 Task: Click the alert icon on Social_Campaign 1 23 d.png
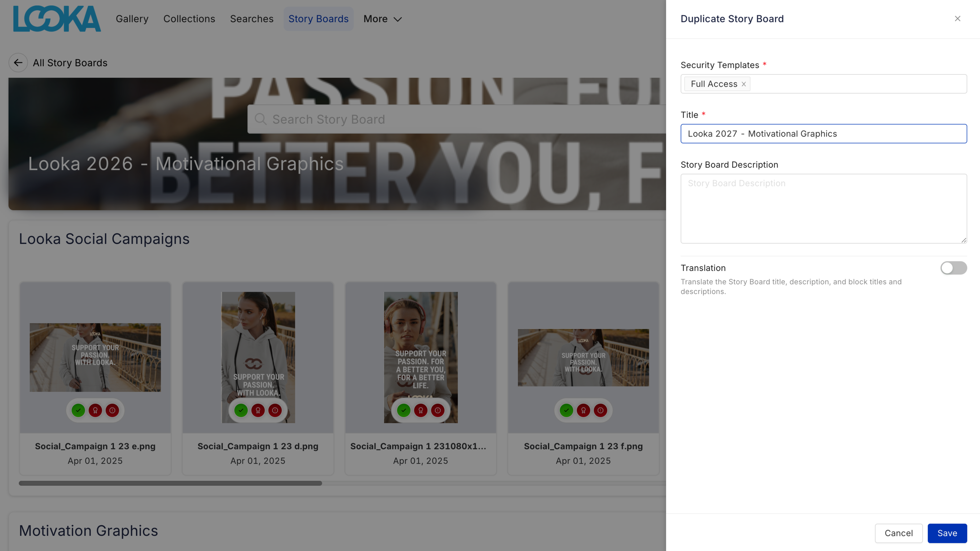275,410
